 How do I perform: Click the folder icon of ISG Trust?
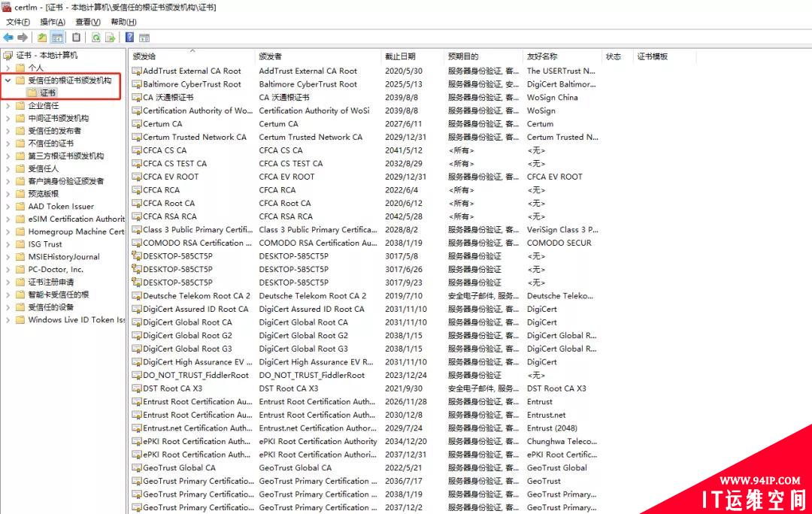click(x=20, y=243)
